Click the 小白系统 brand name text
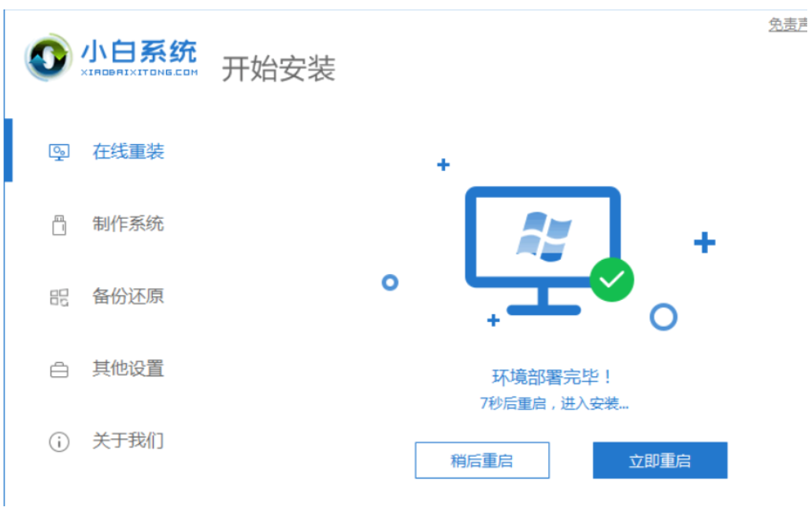Image resolution: width=812 pixels, height=511 pixels. click(x=139, y=52)
